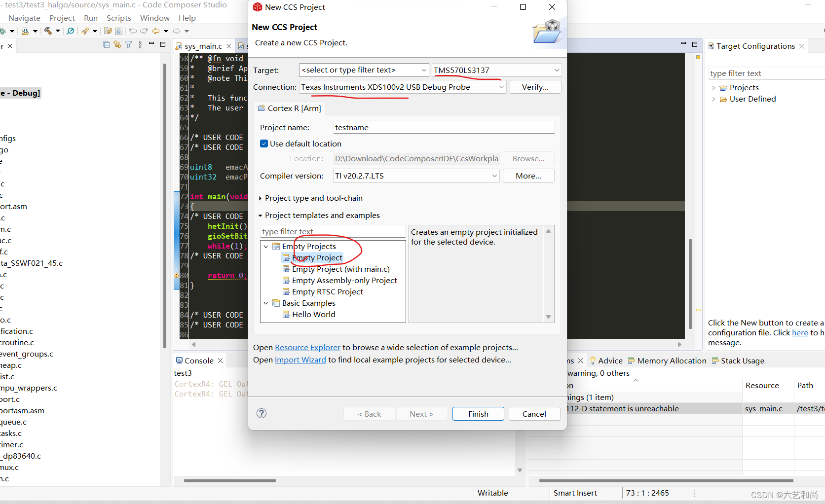Click the Empty Project template icon
Screen dimensions: 825x504
286,257
